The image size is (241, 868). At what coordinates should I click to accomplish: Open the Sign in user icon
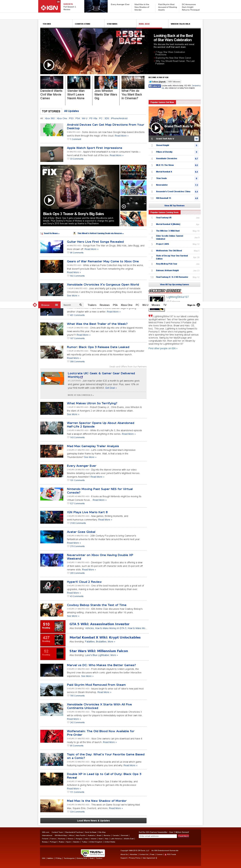tap(198, 305)
